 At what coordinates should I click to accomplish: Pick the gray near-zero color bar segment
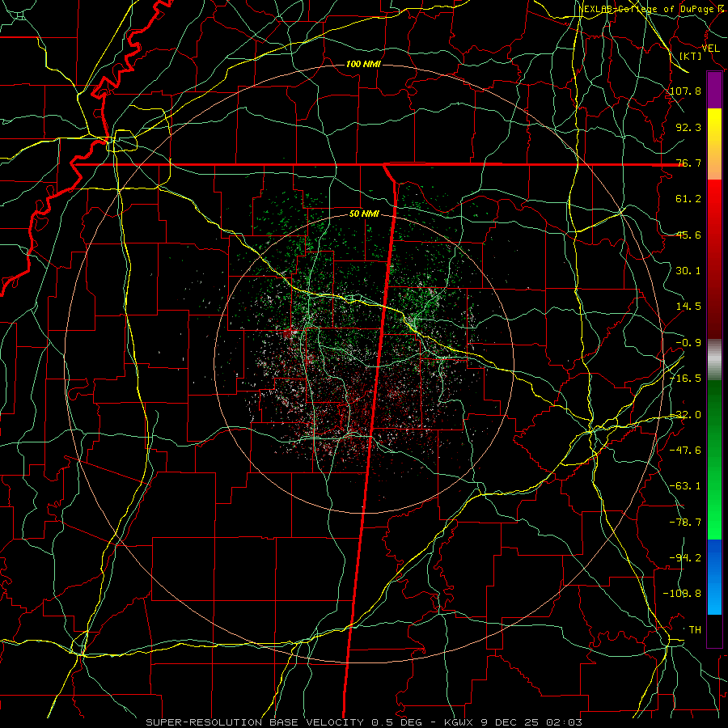[x=714, y=359]
